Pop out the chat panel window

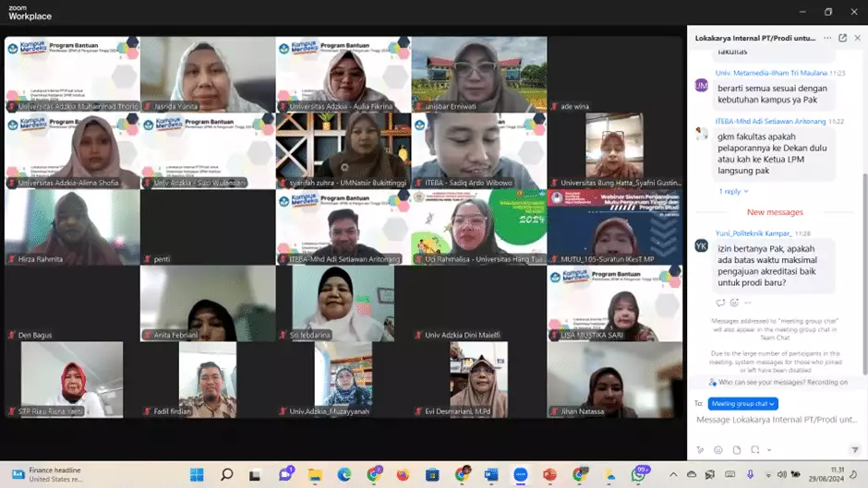point(842,38)
